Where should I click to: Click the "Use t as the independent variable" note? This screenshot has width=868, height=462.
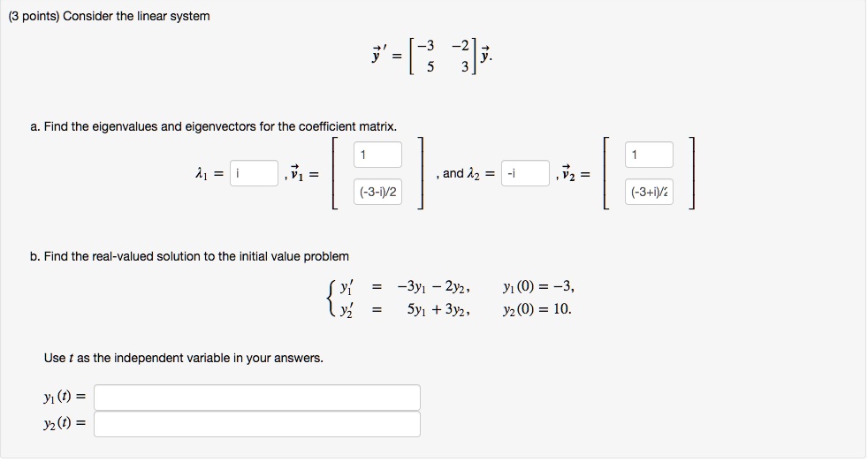(x=183, y=359)
